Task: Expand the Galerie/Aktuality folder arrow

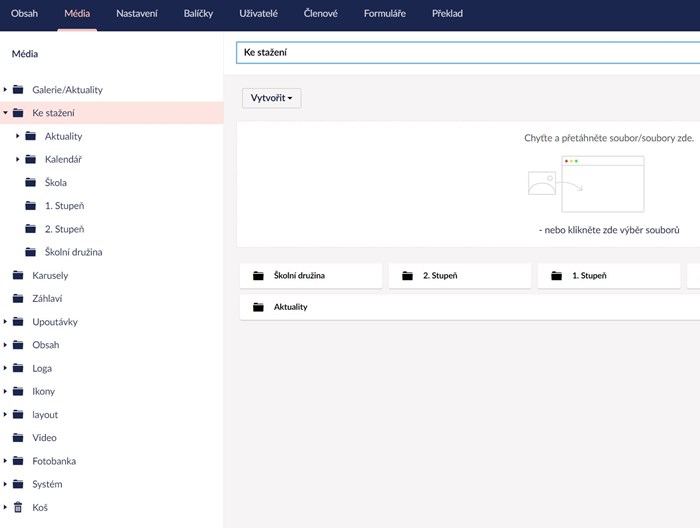Action: click(5, 90)
